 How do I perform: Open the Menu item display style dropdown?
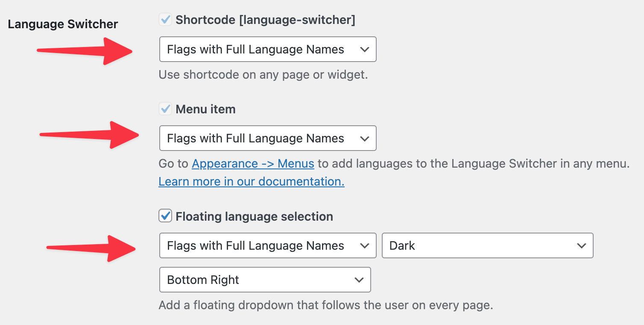[x=267, y=138]
